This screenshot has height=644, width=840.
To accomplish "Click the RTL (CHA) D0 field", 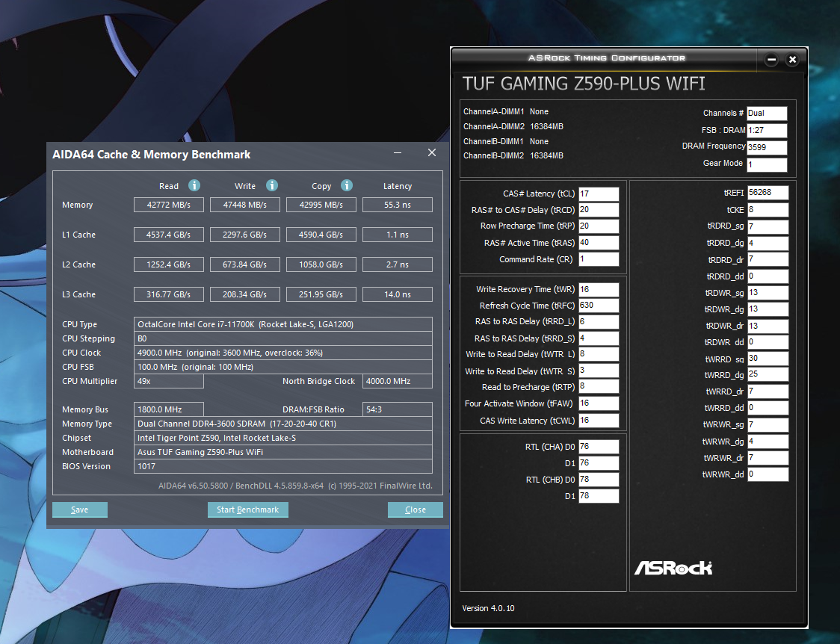I will pyautogui.click(x=599, y=447).
